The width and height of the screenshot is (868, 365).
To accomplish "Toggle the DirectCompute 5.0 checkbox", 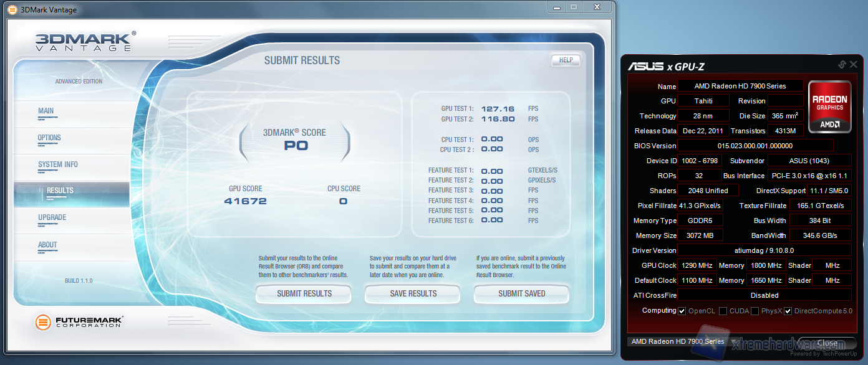I will 788,311.
